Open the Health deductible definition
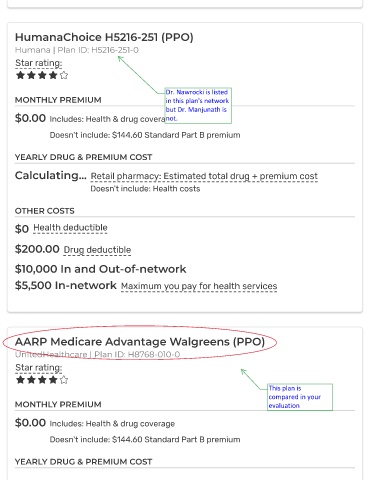370x480 pixels. point(70,228)
